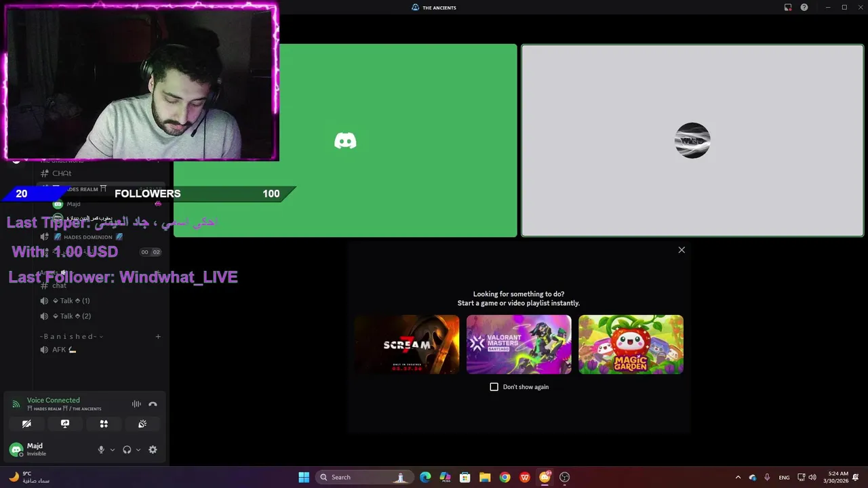Disconnect from voice with the hang-up icon
Viewport: 868px width, 488px height.
153,404
